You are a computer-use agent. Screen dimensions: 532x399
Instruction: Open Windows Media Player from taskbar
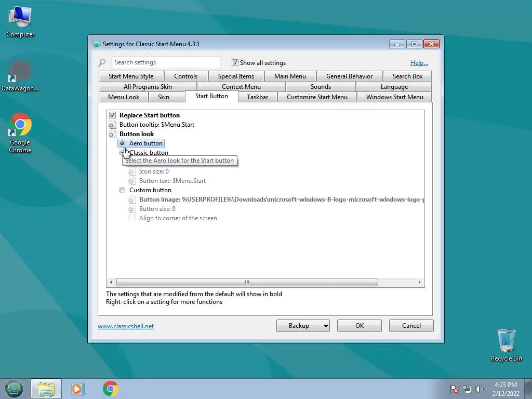pos(78,389)
